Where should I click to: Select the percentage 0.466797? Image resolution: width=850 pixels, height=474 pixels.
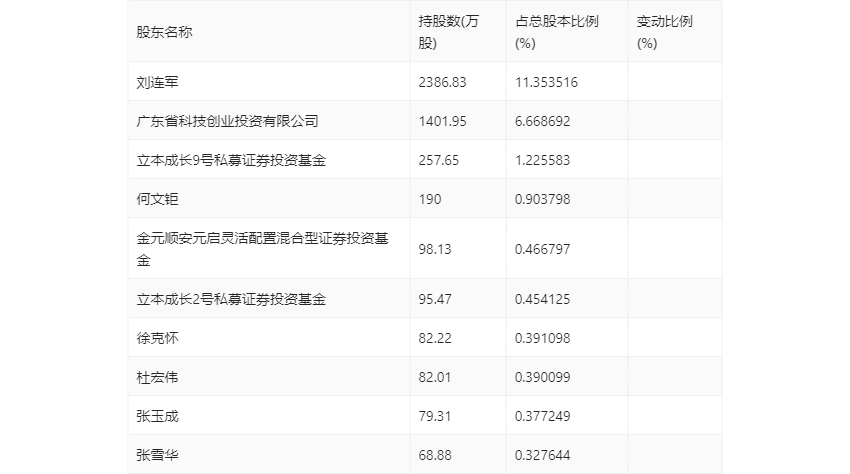click(543, 249)
